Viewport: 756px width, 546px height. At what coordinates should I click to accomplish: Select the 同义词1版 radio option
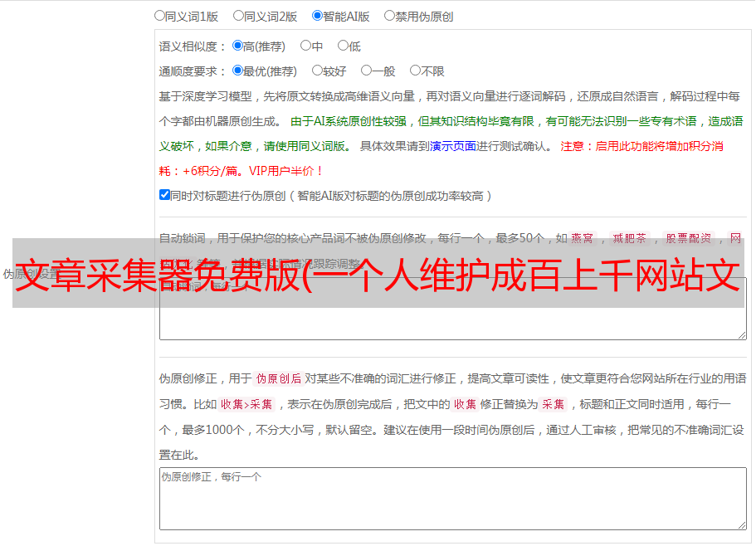159,16
